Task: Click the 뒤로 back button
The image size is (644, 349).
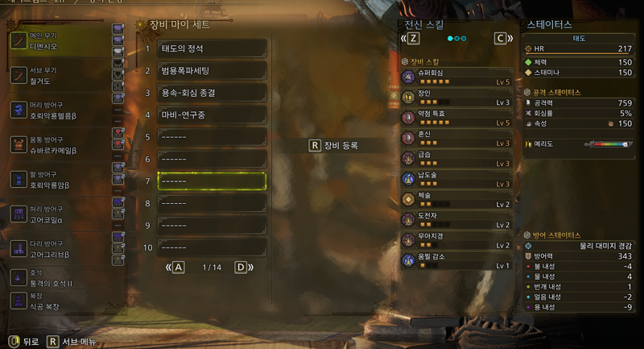Action: coord(24,342)
